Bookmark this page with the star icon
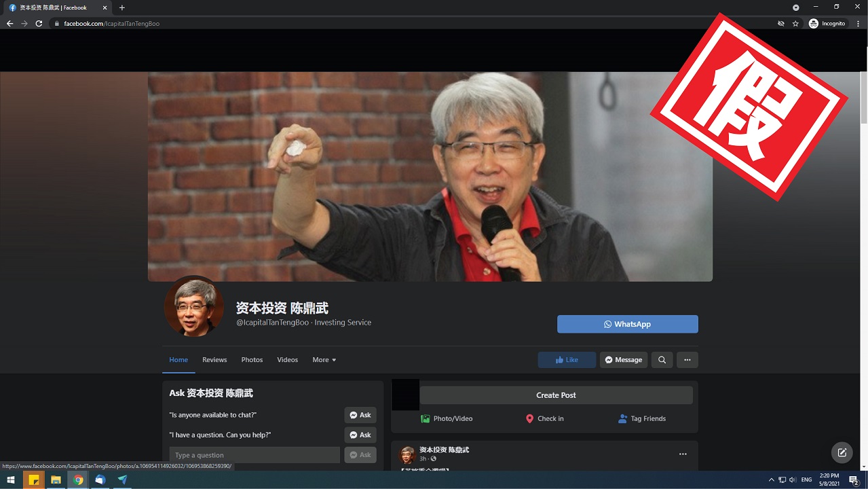868x489 pixels. click(795, 23)
